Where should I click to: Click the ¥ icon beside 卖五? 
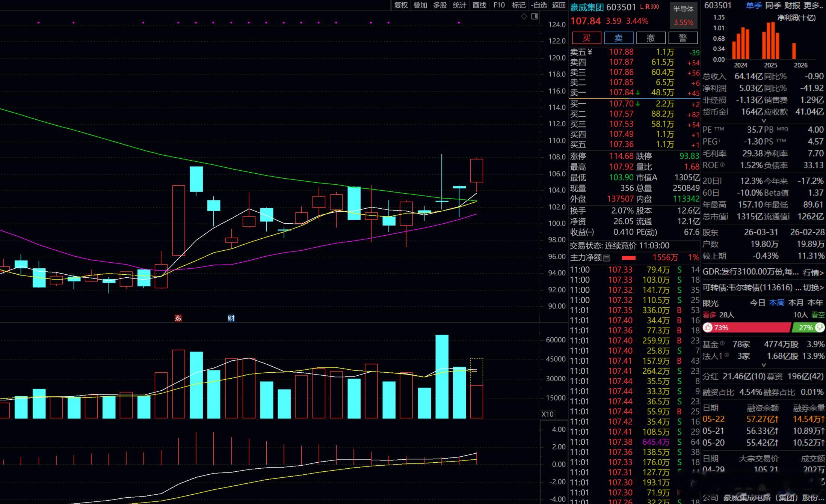tap(590, 52)
